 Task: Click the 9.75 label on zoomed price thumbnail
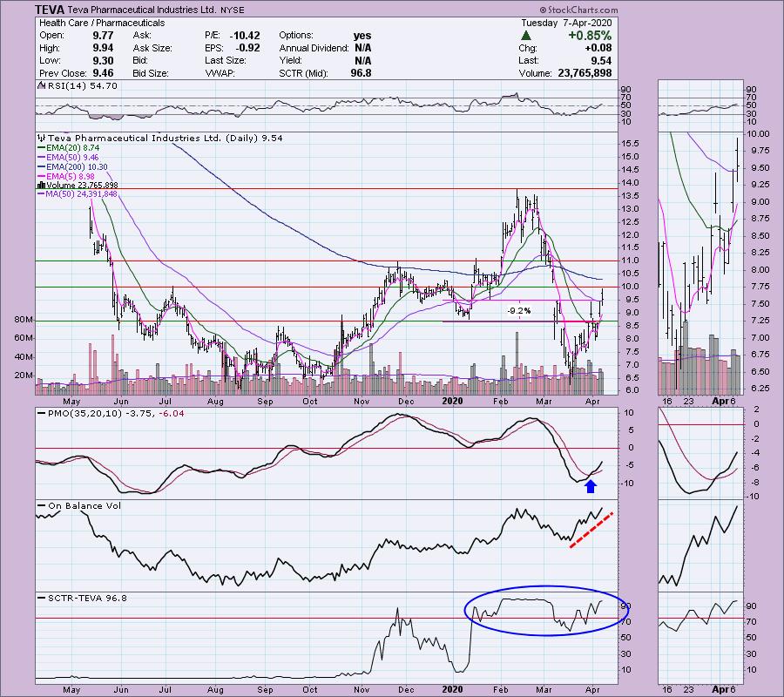point(758,151)
